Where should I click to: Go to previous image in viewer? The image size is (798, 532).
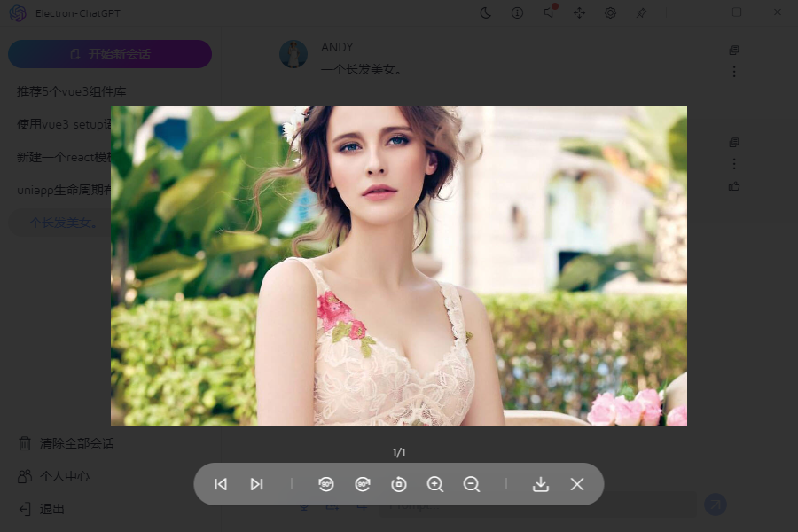[221, 484]
